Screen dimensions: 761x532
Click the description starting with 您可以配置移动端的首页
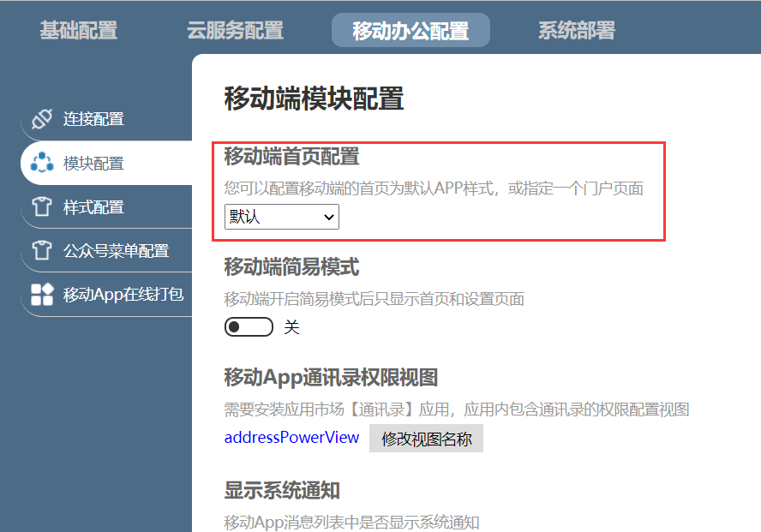tap(434, 188)
